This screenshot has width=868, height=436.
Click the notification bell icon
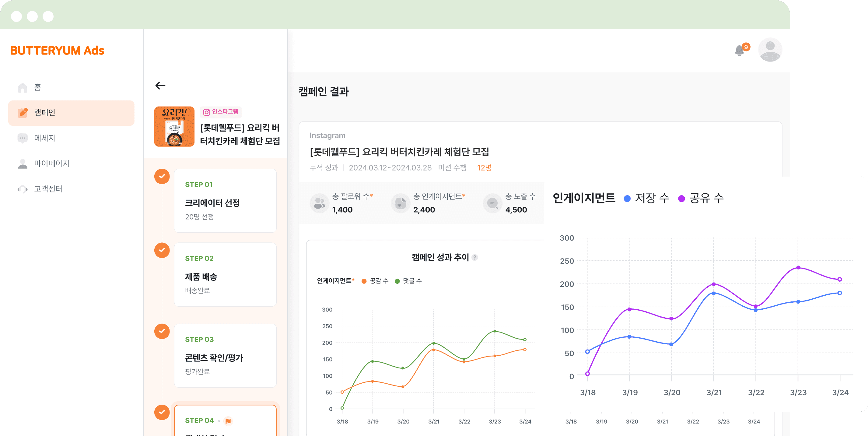(740, 51)
